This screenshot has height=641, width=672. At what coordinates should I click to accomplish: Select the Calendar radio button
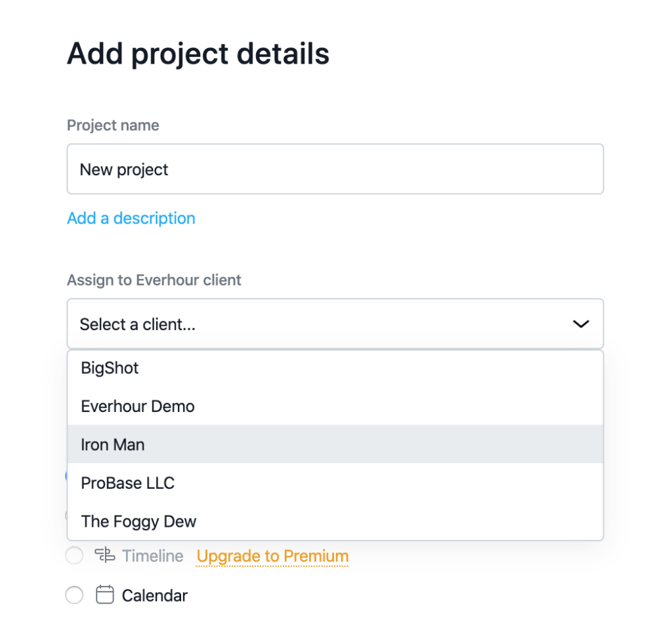click(x=74, y=594)
